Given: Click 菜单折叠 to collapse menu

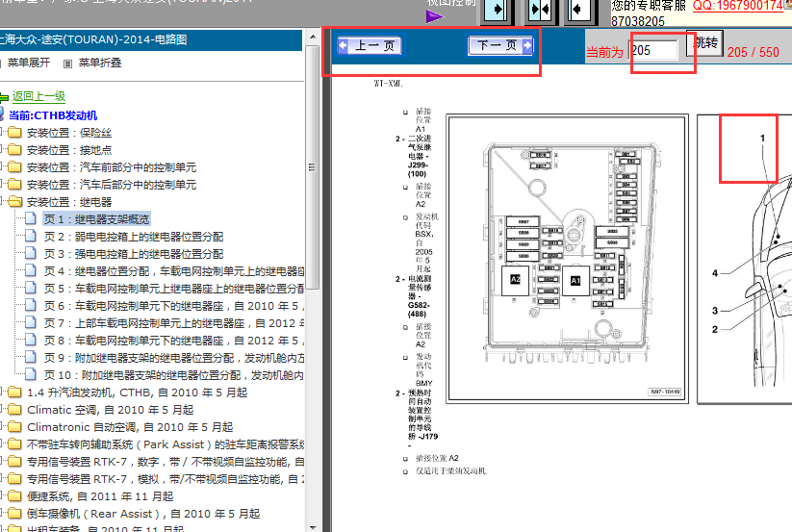Looking at the screenshot, I should (x=100, y=63).
